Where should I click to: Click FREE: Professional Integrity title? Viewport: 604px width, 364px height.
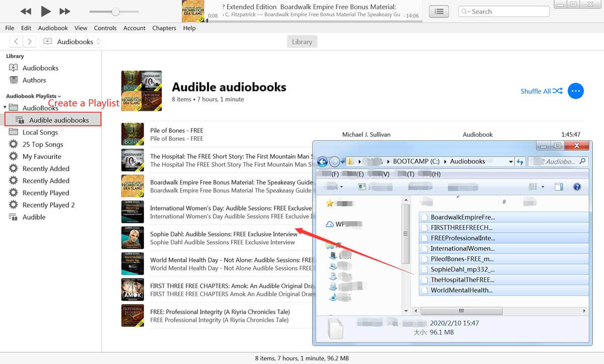220,311
